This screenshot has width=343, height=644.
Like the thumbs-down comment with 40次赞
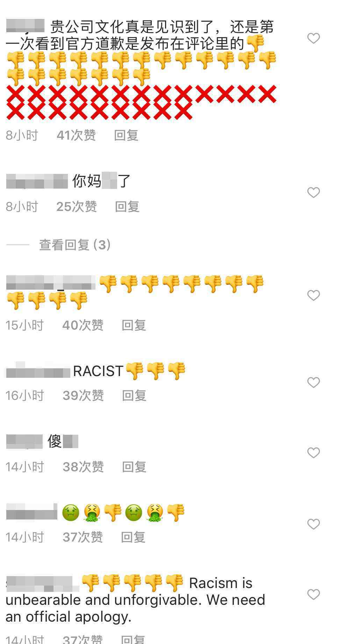click(313, 295)
